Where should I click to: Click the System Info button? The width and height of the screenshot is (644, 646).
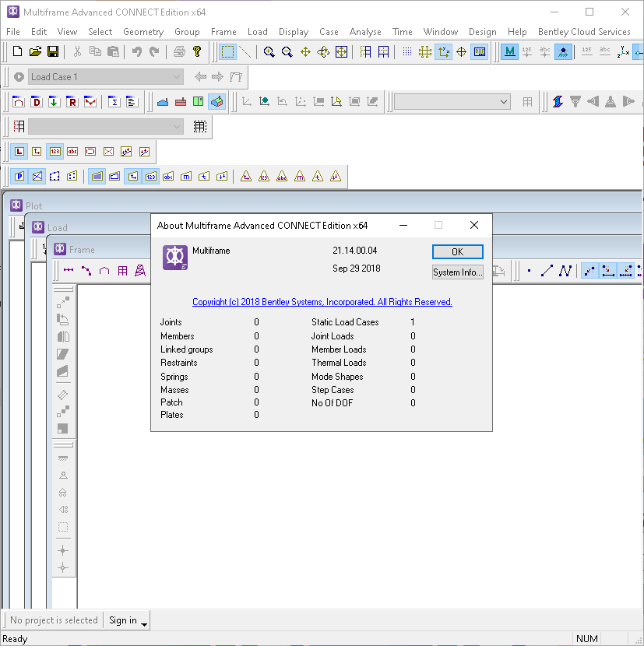(457, 272)
